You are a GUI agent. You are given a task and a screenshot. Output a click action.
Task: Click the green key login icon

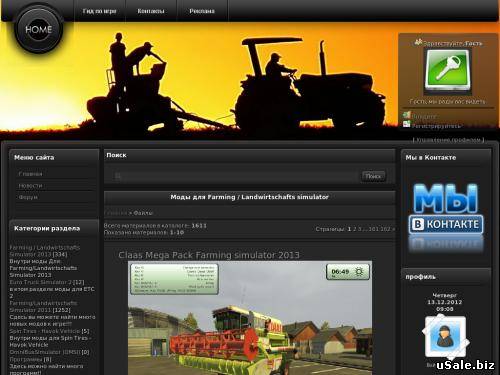point(447,71)
